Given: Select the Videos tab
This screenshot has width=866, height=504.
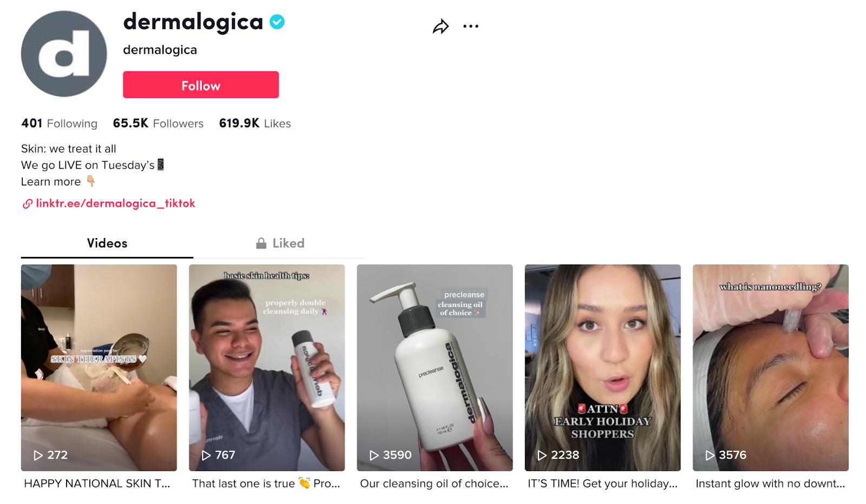Looking at the screenshot, I should (107, 243).
